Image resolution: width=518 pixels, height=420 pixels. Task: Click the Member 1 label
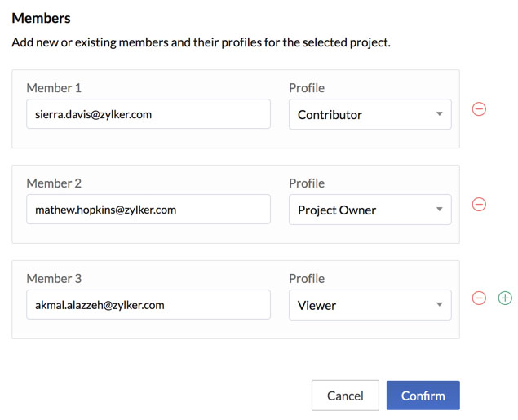click(54, 88)
